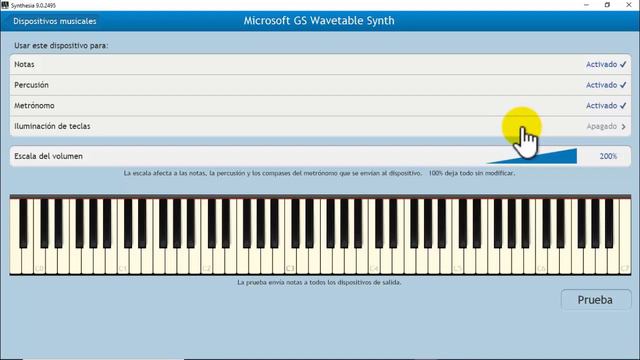Click the Percusión checkmark icon
Screen dimensions: 640x360
point(623,85)
